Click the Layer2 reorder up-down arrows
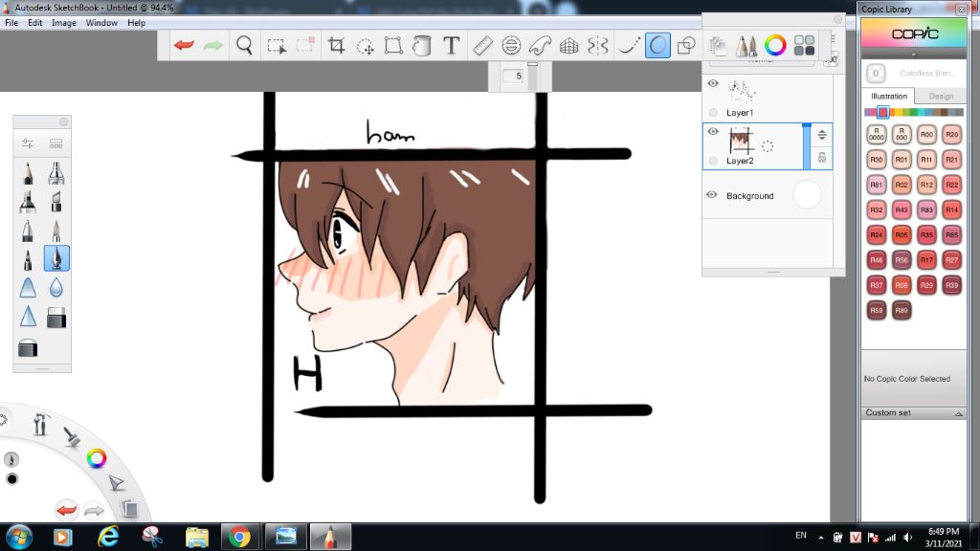The image size is (980, 551). pos(822,134)
